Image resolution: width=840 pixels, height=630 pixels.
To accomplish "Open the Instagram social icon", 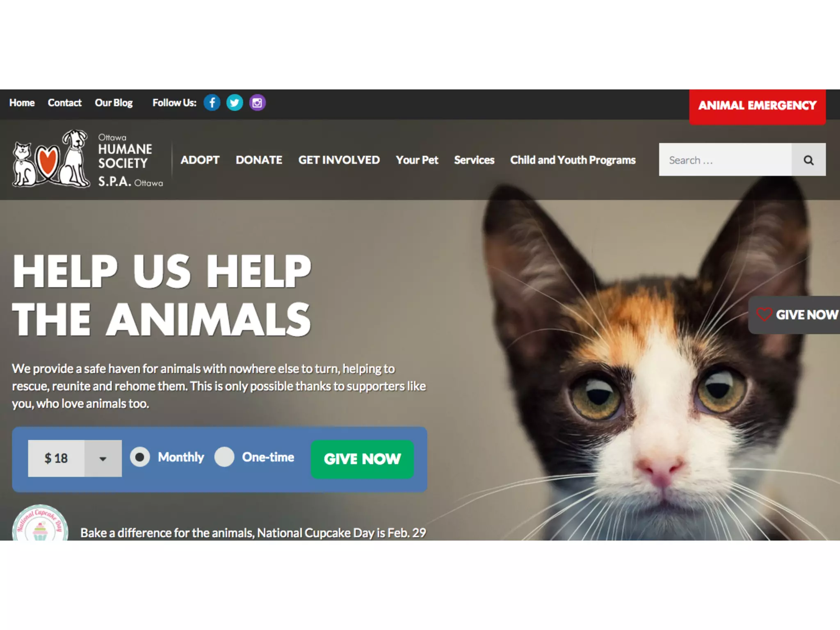I will [x=257, y=103].
